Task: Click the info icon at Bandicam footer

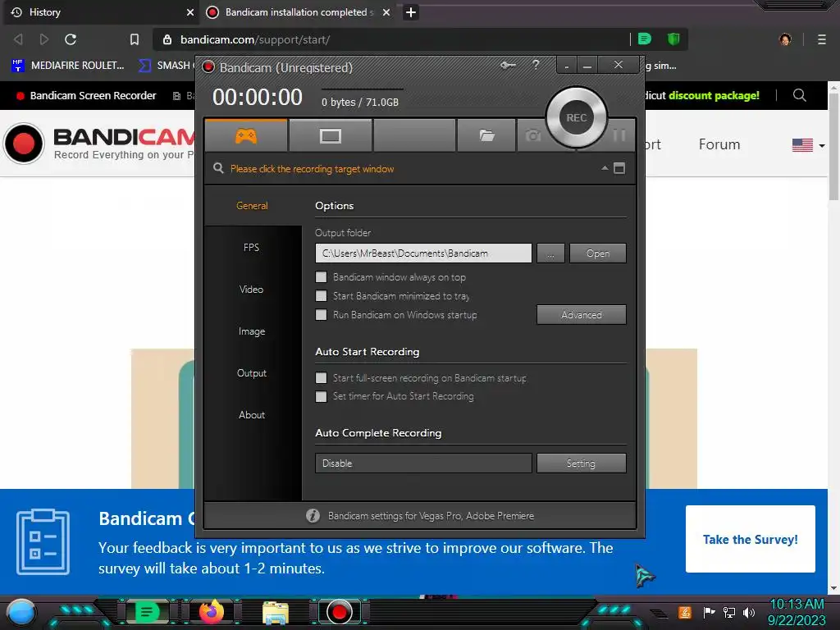Action: [313, 515]
